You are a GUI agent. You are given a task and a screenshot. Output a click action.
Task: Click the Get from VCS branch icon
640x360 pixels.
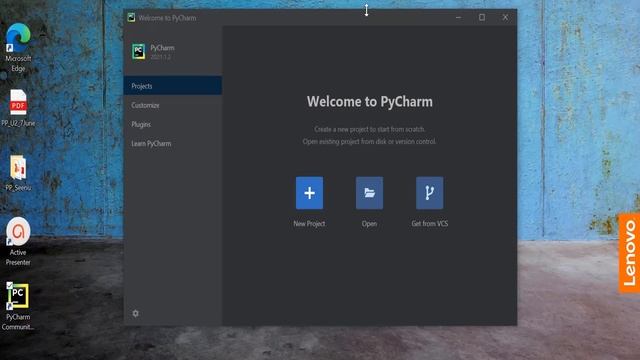(429, 193)
